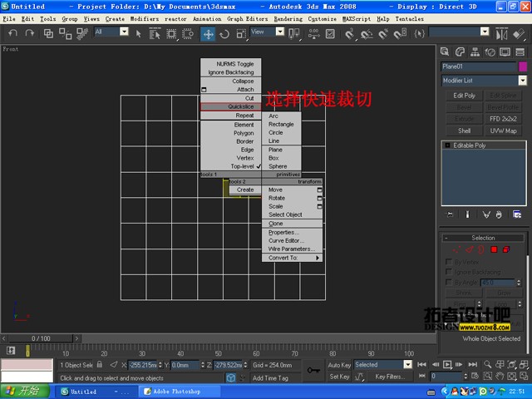Collapse the Selection rollout
The height and width of the screenshot is (399, 532).
point(446,238)
